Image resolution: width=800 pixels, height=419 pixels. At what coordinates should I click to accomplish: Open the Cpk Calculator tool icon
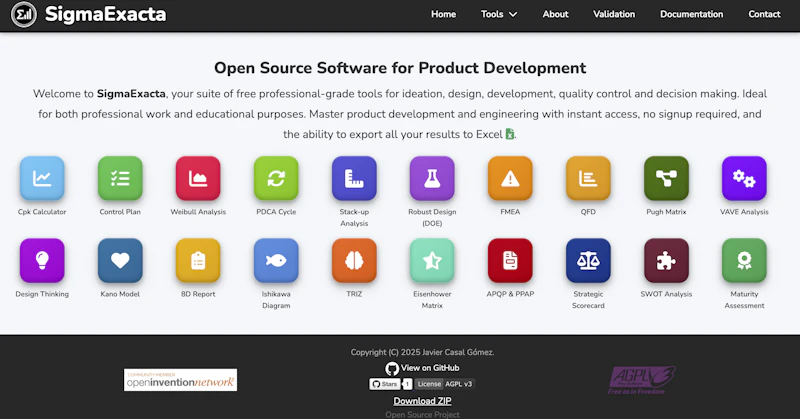pyautogui.click(x=42, y=178)
